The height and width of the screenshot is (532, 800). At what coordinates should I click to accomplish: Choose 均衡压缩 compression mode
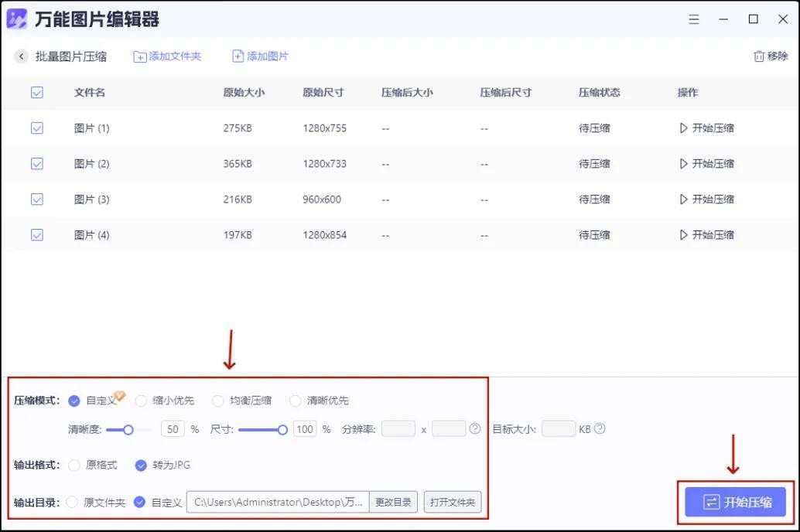point(218,401)
